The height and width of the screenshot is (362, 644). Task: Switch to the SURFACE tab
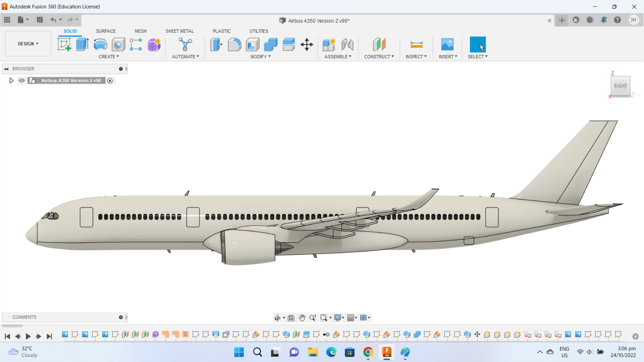[x=106, y=31]
